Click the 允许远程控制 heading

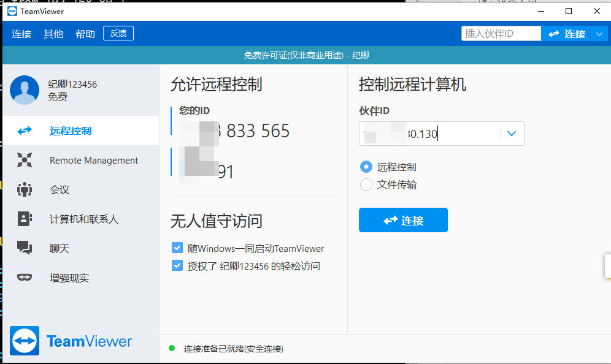click(x=217, y=84)
